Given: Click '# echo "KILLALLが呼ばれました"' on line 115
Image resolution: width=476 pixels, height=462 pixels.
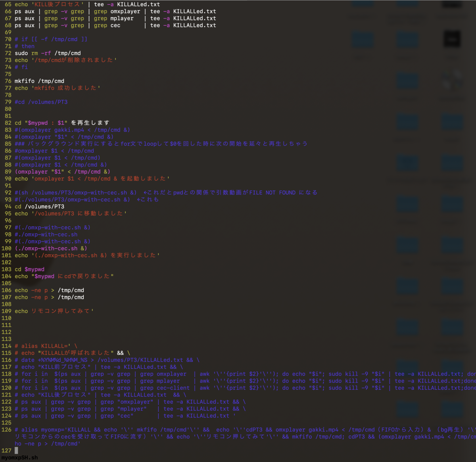Looking at the screenshot, I should click(64, 353).
